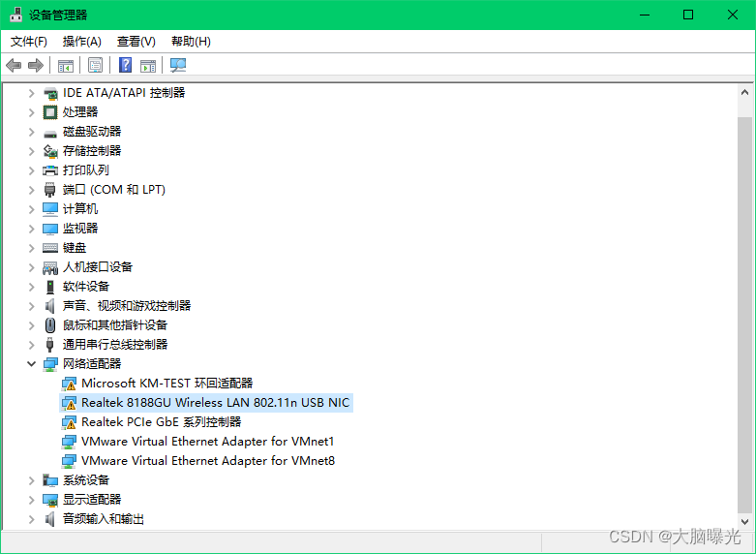Expand the 音频输入和输出 category
Viewport: 756px width, 554px height.
pyautogui.click(x=31, y=519)
